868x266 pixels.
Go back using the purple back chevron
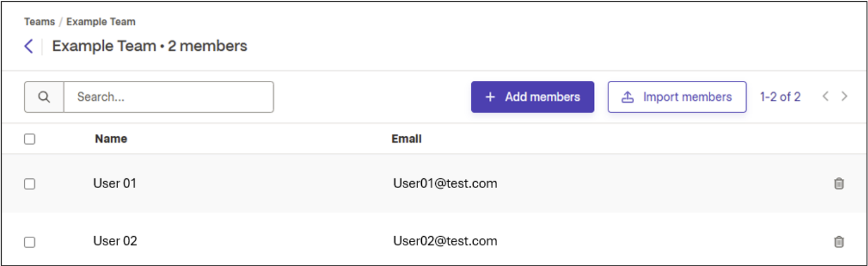point(29,46)
